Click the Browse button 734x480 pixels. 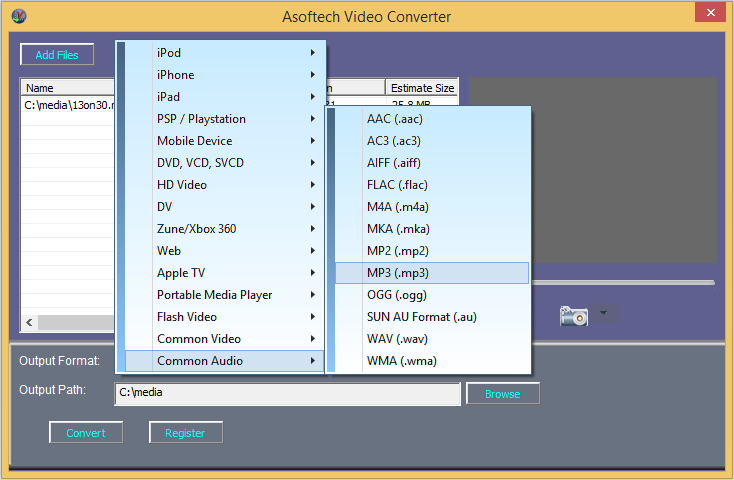pyautogui.click(x=503, y=394)
